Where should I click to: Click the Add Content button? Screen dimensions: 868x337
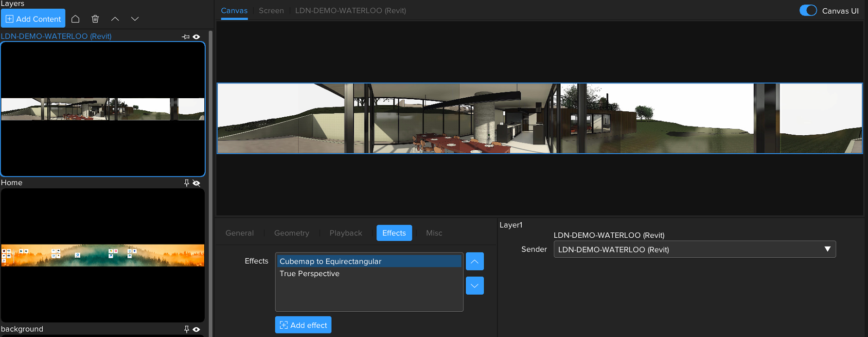33,19
